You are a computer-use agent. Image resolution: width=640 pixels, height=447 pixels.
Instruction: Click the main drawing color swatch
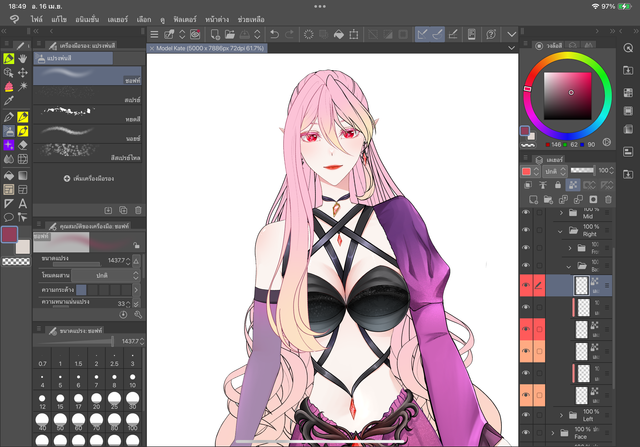tap(9, 234)
